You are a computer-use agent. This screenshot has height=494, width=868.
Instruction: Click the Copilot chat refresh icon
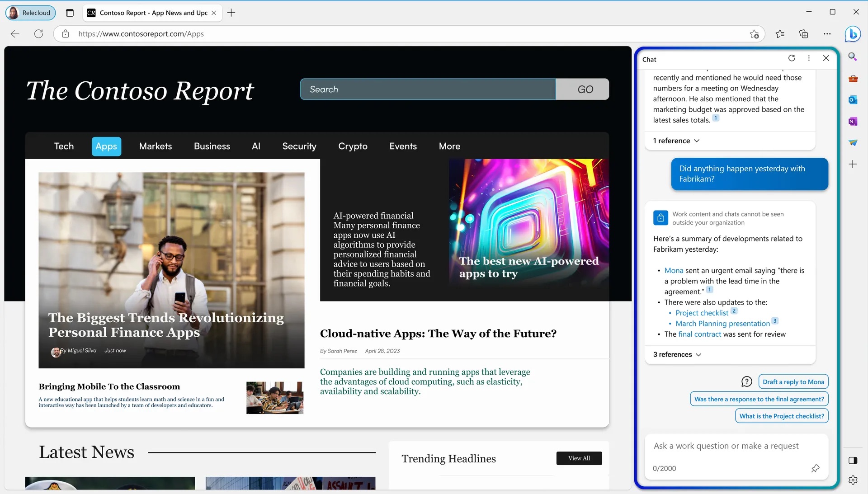click(x=792, y=58)
